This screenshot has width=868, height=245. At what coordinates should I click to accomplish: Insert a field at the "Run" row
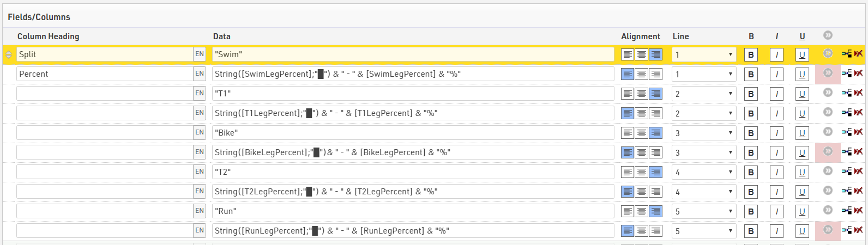(x=847, y=211)
